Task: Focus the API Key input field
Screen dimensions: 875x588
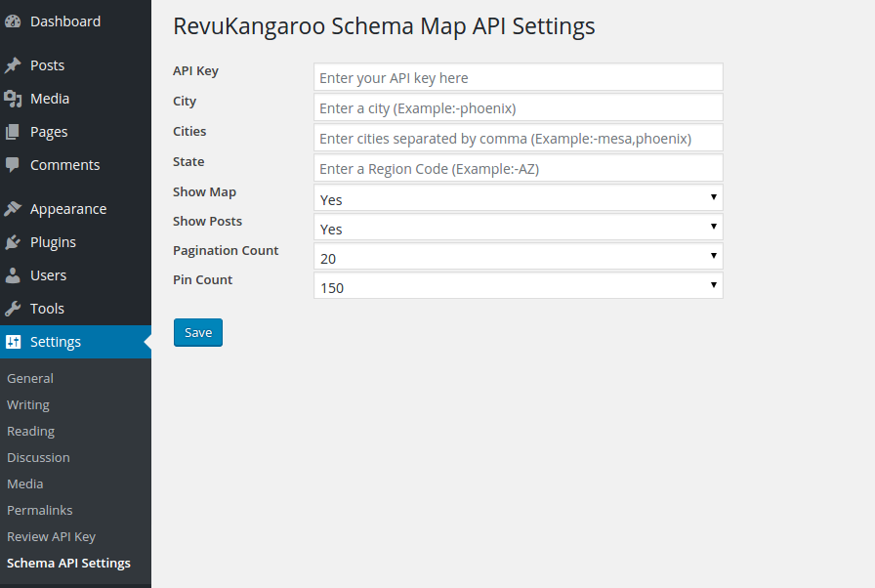Action: (519, 77)
